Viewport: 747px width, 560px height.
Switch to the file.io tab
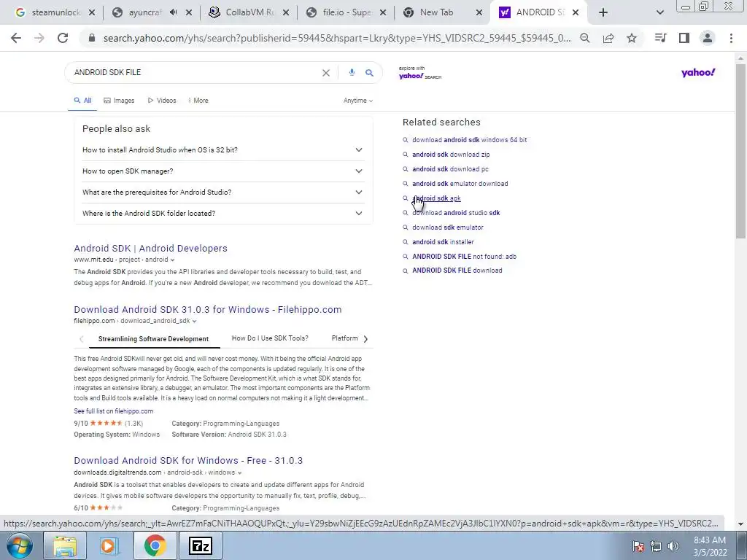[x=346, y=13]
